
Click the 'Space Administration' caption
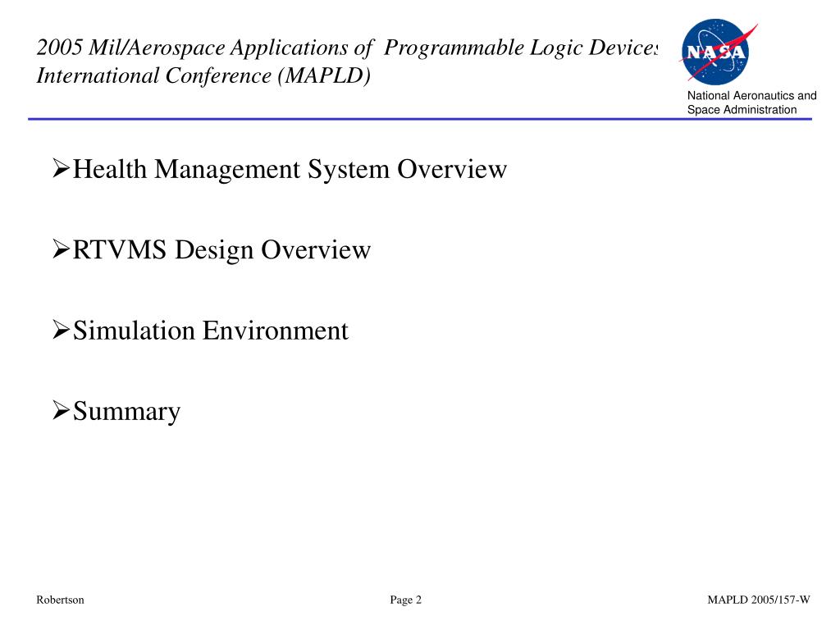[742, 109]
